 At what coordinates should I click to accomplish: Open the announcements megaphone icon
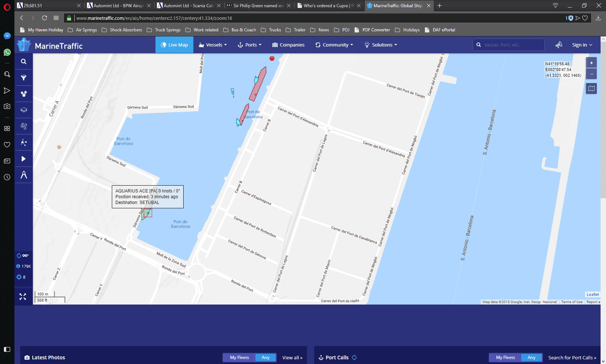558,45
